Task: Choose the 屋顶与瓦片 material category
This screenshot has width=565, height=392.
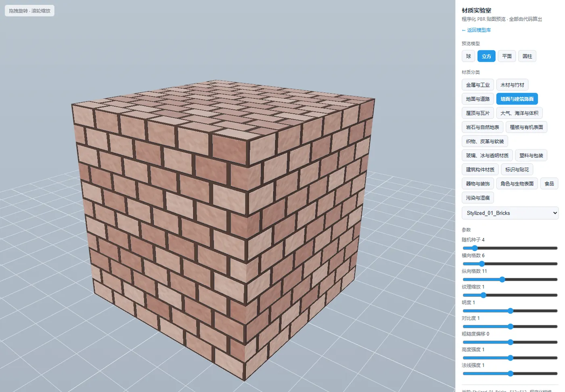Action: coord(478,113)
